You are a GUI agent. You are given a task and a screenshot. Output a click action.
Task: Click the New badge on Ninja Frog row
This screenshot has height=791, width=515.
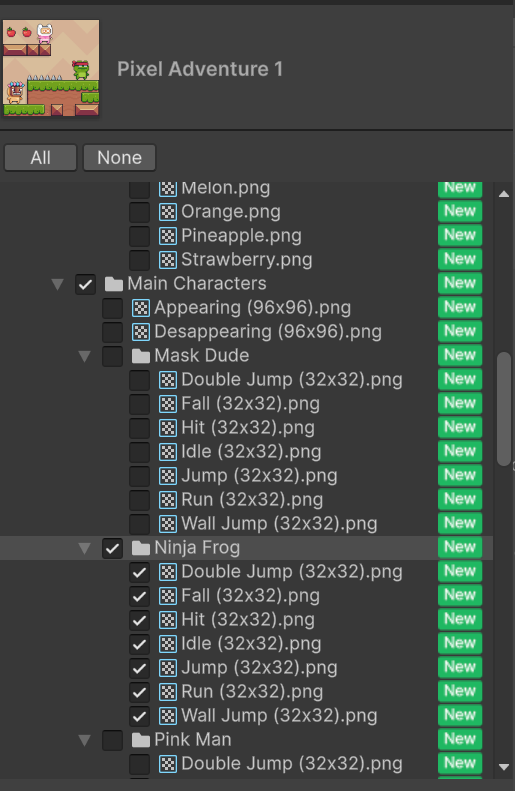click(460, 547)
